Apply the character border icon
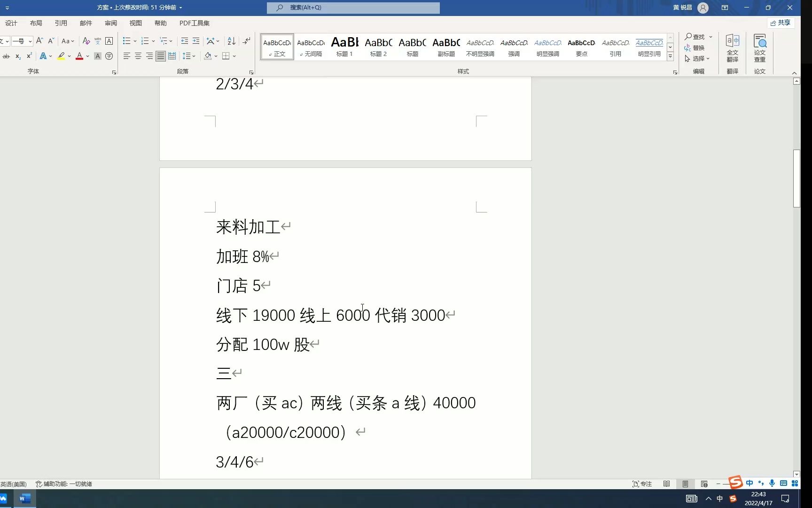Viewport: 812px width, 508px height. click(109, 41)
